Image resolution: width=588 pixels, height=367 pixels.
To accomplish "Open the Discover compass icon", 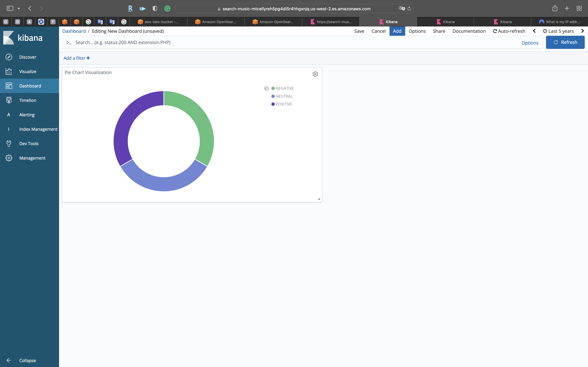I will coord(9,57).
